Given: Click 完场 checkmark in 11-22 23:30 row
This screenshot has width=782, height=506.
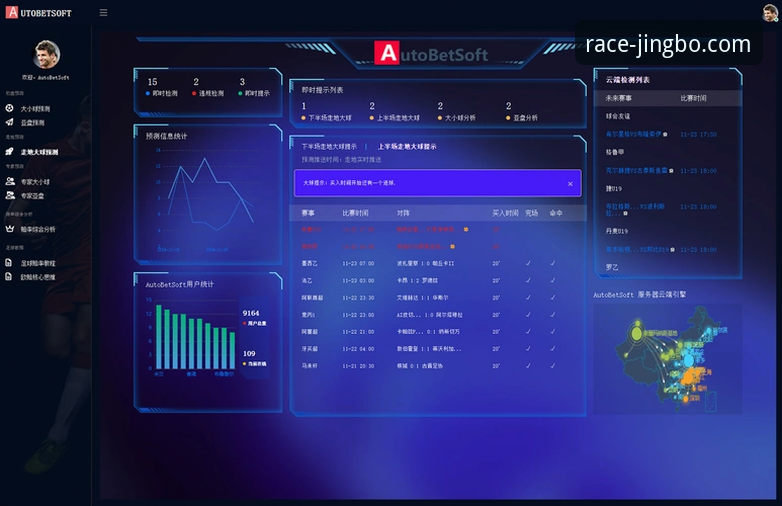Looking at the screenshot, I should 528,297.
